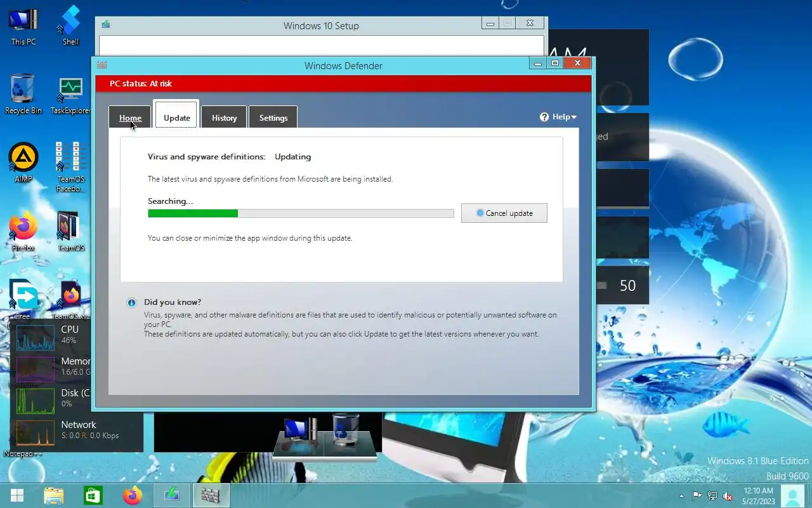Open the TeamOS Facebook desktop shortcut
Screen dimensions: 812x508
tap(70, 167)
